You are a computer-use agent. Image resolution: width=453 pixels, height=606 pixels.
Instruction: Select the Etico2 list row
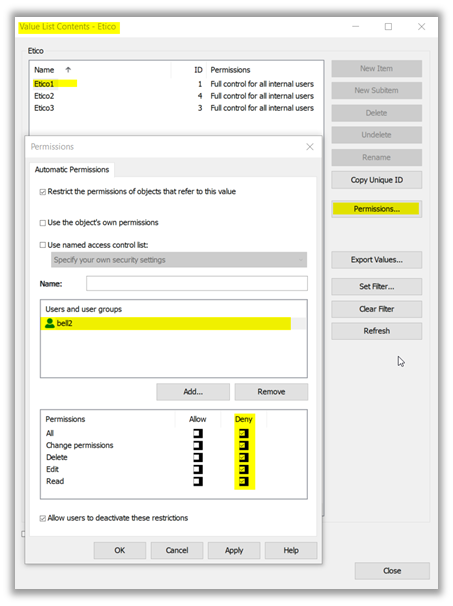click(176, 96)
